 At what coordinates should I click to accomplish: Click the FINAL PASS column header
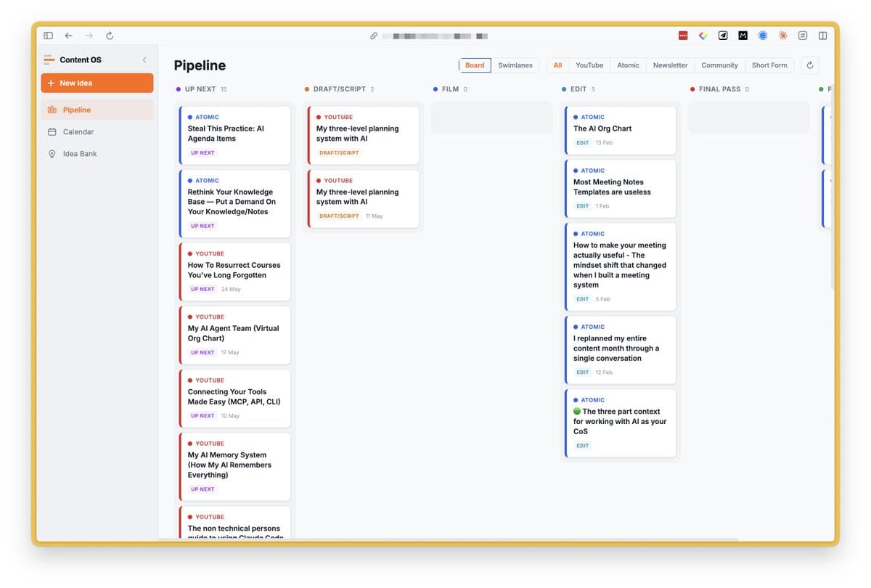(719, 89)
